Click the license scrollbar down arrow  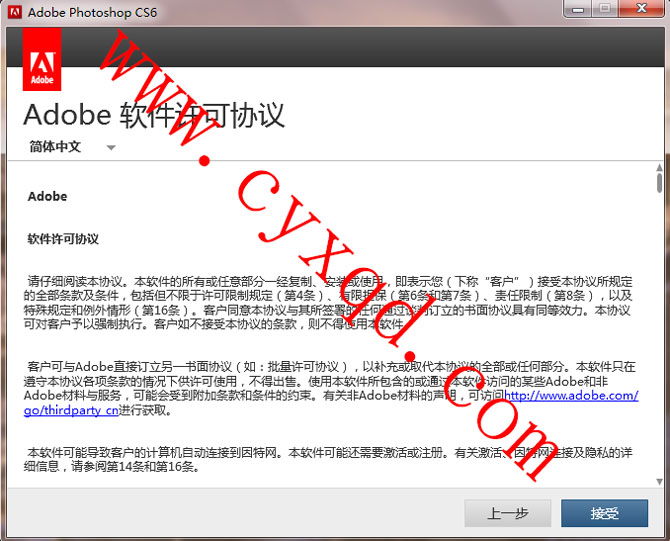point(659,482)
